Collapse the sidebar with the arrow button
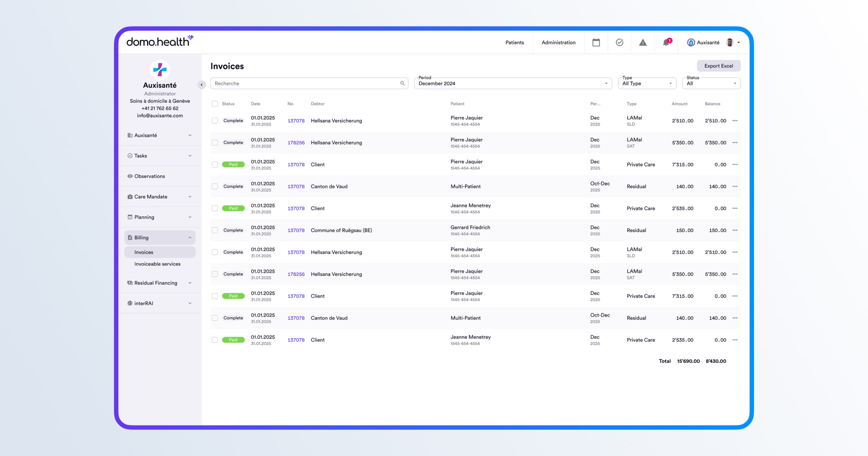The width and height of the screenshot is (868, 456). coord(201,85)
